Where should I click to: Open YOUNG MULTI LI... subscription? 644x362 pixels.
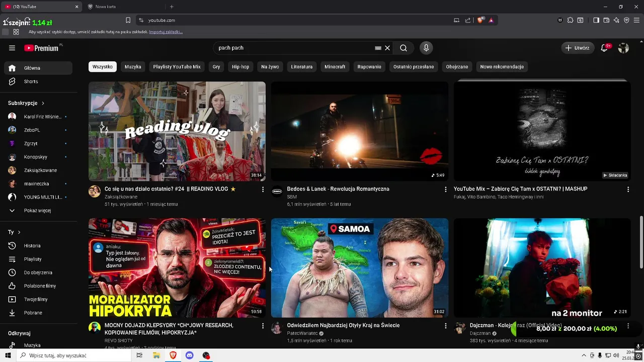[38, 197]
